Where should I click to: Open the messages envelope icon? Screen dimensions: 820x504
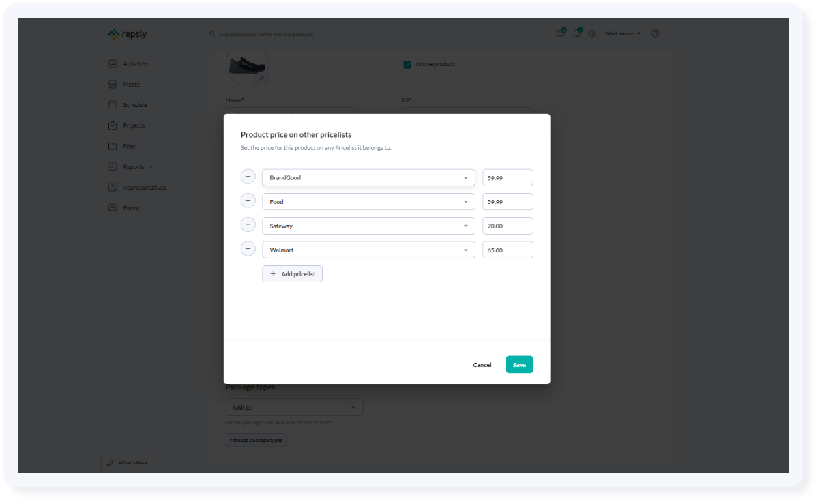559,33
